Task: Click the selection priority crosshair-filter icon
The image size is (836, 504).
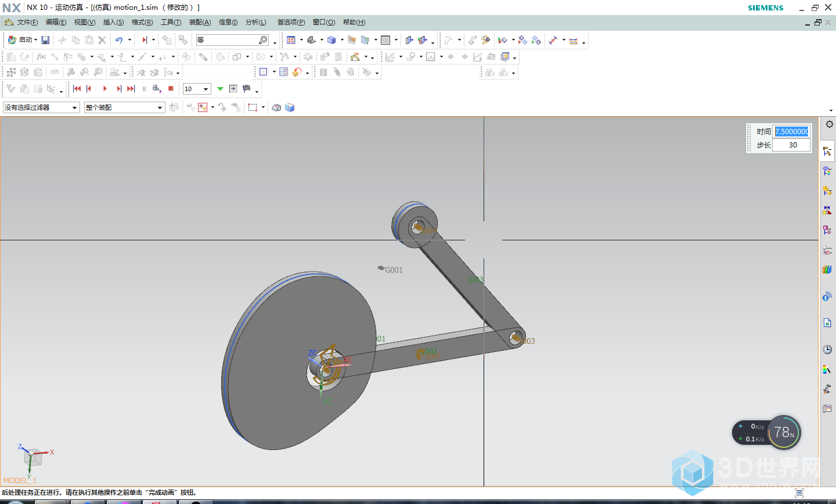Action: point(203,107)
